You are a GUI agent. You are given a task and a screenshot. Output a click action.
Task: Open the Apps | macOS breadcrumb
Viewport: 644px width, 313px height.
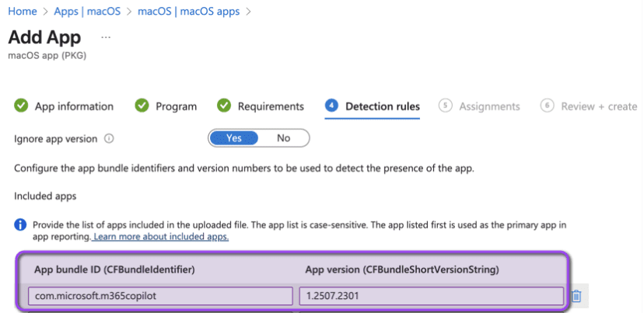click(x=88, y=12)
